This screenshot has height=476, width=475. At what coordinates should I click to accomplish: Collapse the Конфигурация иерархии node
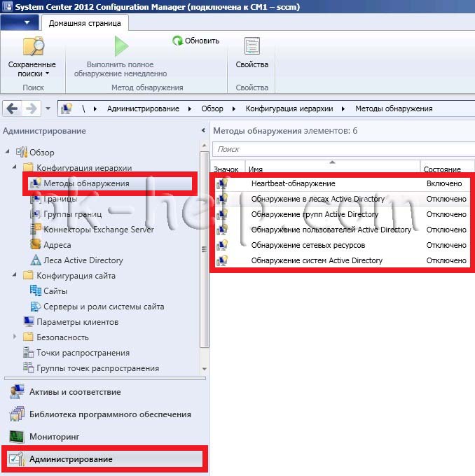click(15, 167)
